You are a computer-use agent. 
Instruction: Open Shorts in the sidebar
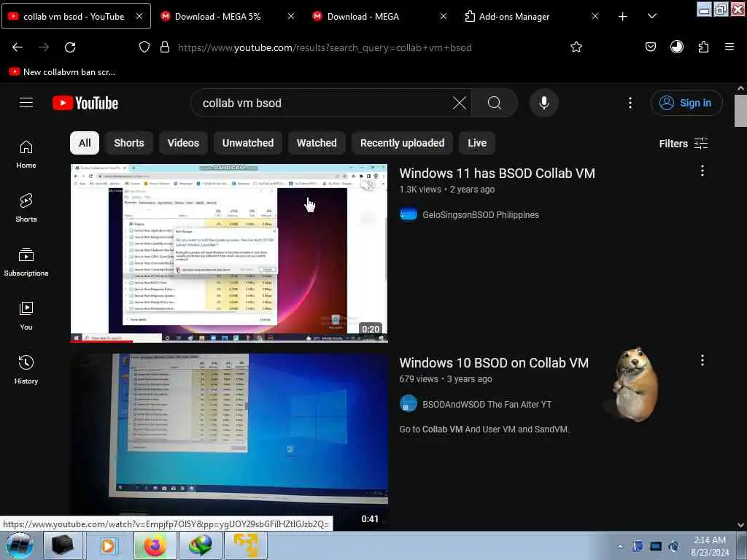coord(26,208)
